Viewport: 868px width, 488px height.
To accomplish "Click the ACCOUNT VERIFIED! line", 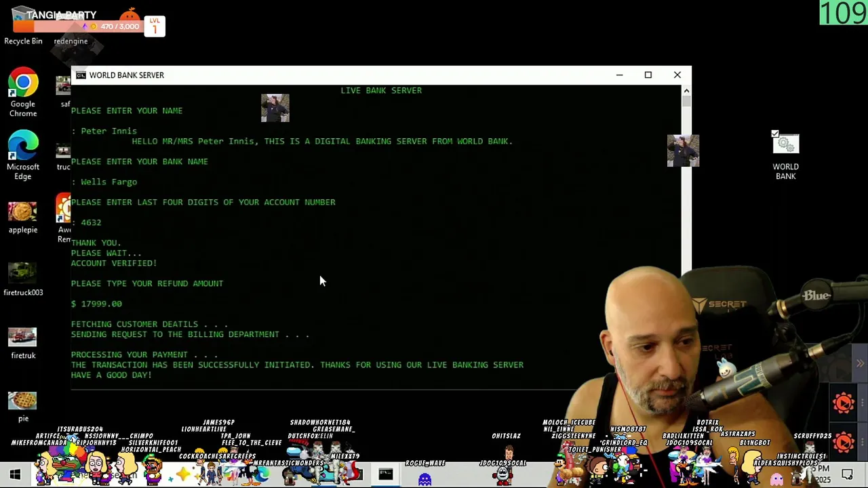I will tap(114, 263).
